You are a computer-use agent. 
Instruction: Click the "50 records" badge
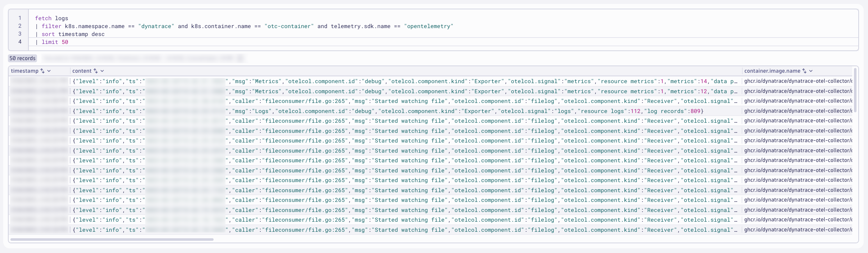click(22, 58)
